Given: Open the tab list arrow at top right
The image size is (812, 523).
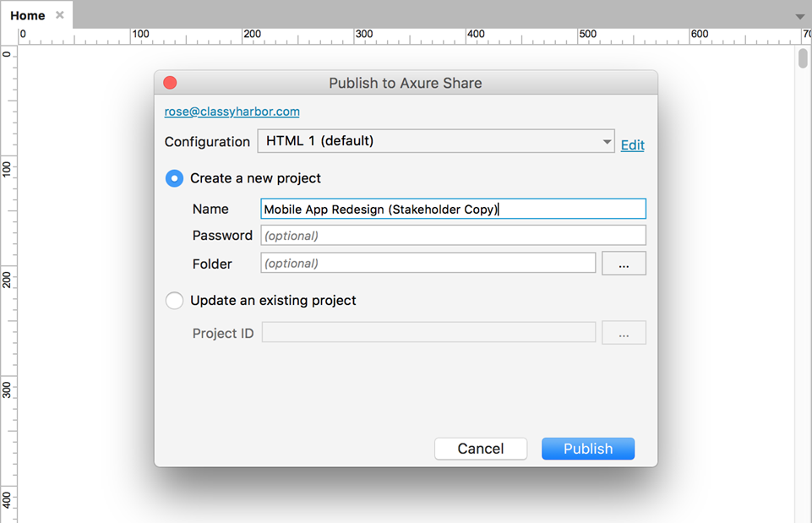Looking at the screenshot, I should (800, 17).
